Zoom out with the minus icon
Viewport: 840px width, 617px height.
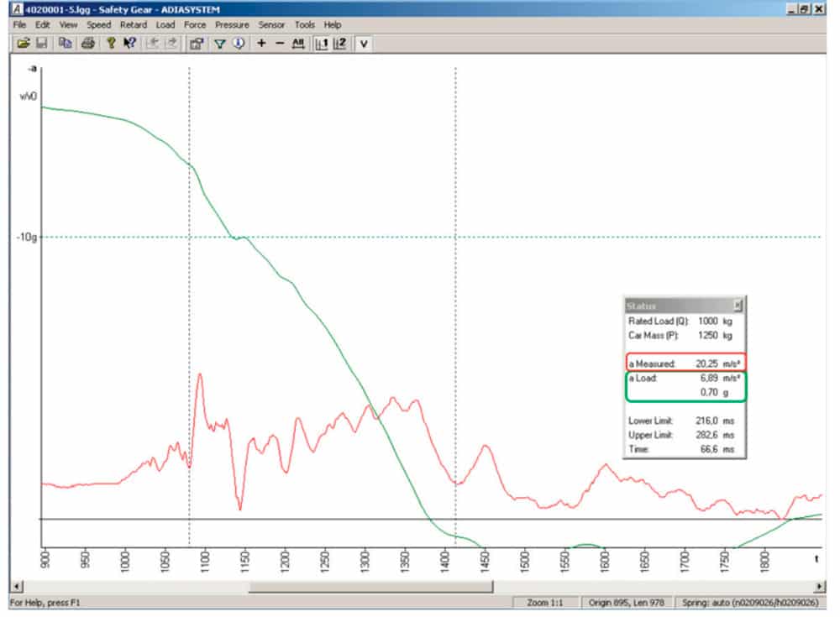[x=280, y=44]
